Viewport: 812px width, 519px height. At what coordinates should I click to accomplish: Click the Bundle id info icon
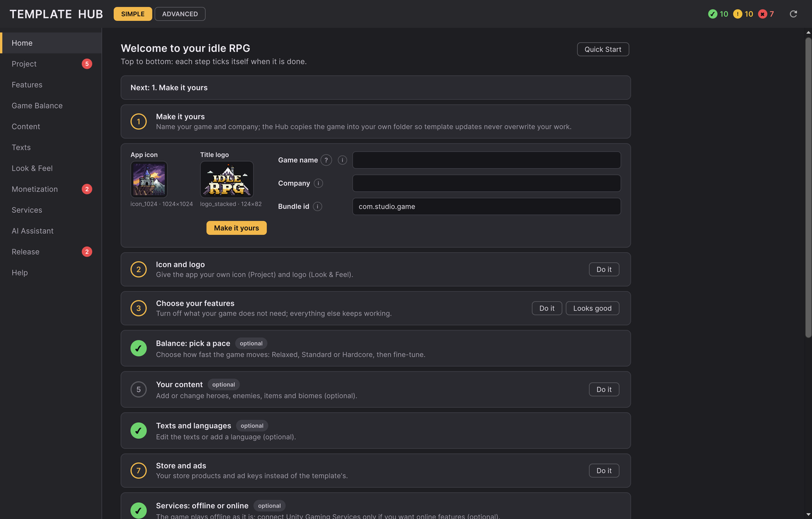click(318, 206)
